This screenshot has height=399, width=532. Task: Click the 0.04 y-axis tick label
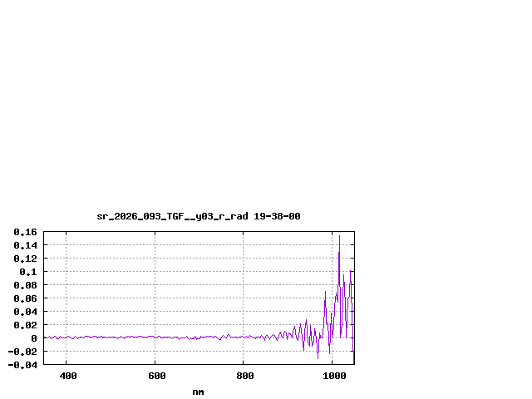25,312
